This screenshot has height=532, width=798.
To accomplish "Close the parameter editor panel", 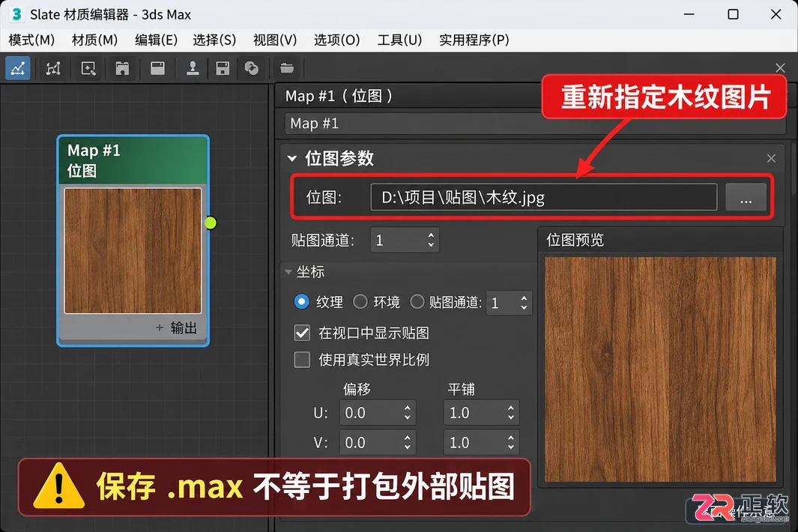I will (x=780, y=67).
